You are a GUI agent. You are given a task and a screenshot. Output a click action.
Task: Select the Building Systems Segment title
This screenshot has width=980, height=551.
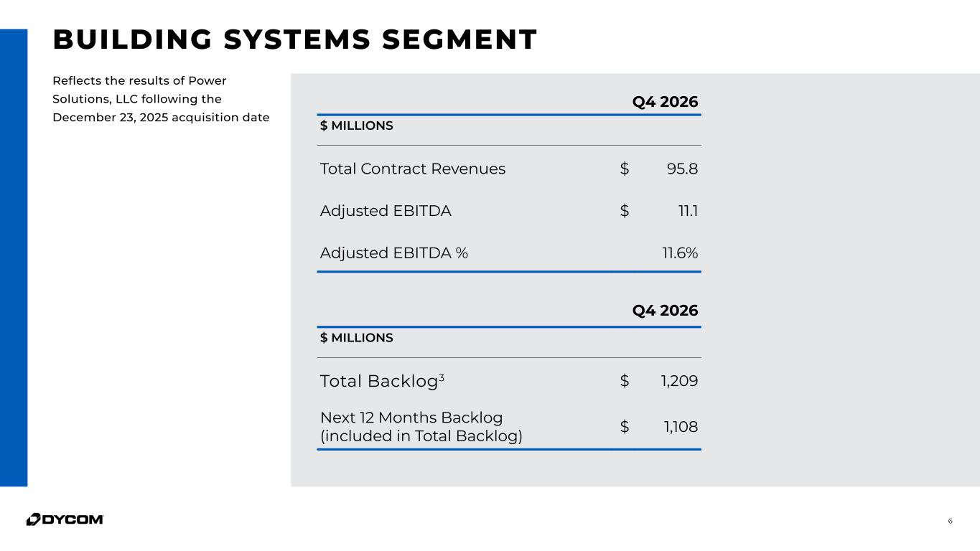(x=295, y=40)
